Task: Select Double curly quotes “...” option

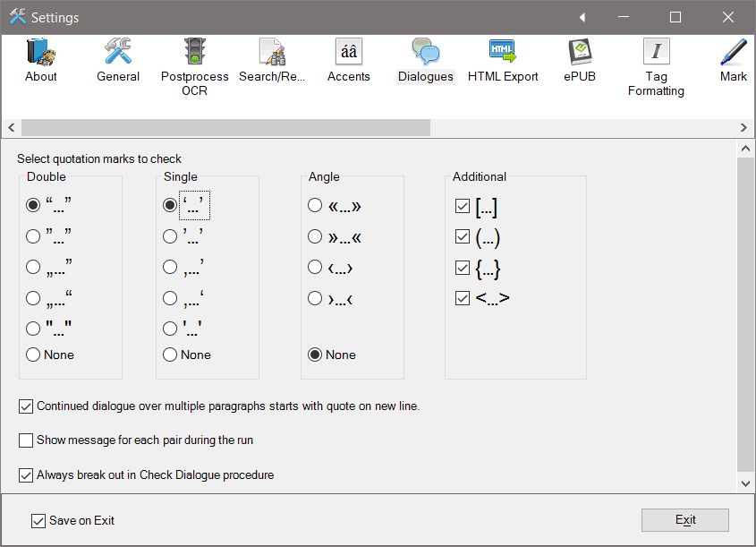Action: point(33,205)
